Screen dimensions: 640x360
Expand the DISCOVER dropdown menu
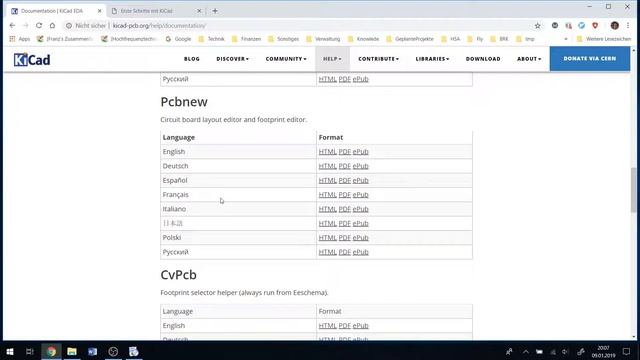(232, 59)
